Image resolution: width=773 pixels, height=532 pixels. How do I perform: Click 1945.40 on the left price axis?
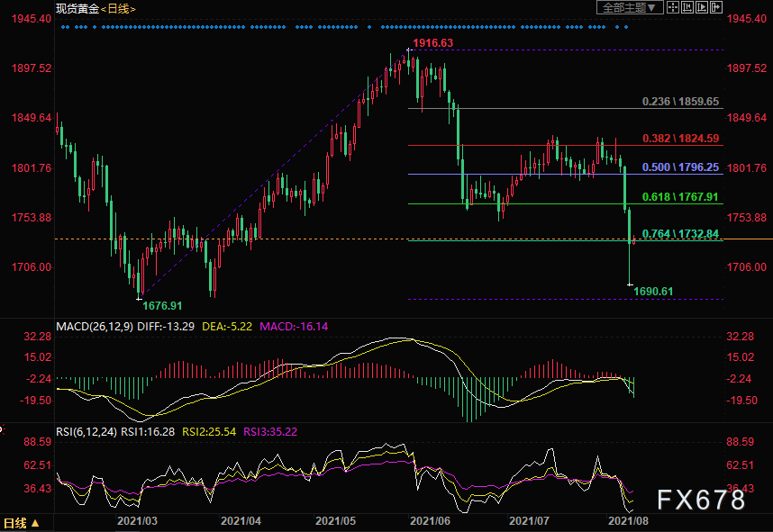pos(32,19)
